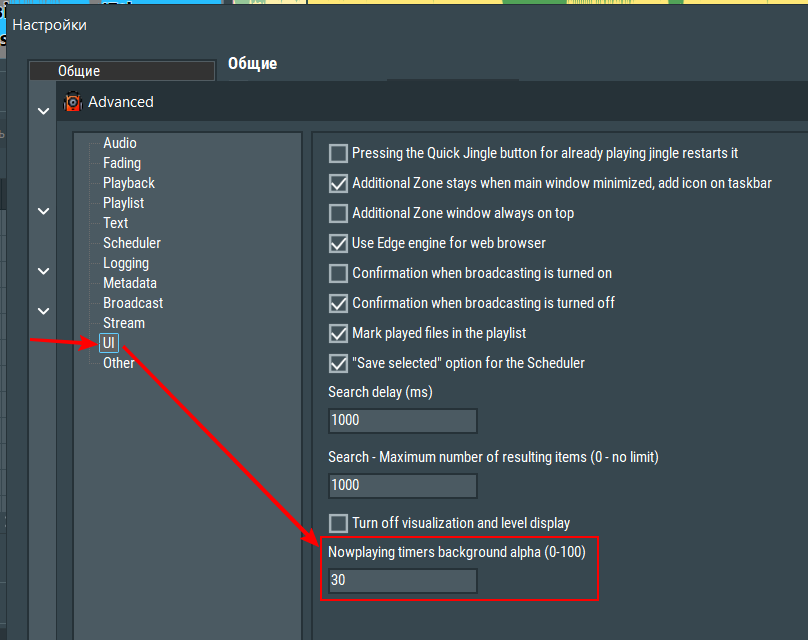Collapse the Advanced section chevron

(x=43, y=111)
